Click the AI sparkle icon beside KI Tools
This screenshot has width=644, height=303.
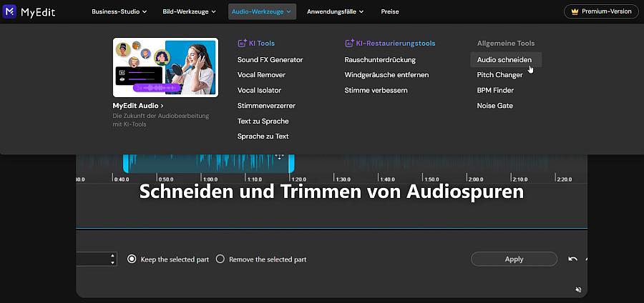(243, 43)
